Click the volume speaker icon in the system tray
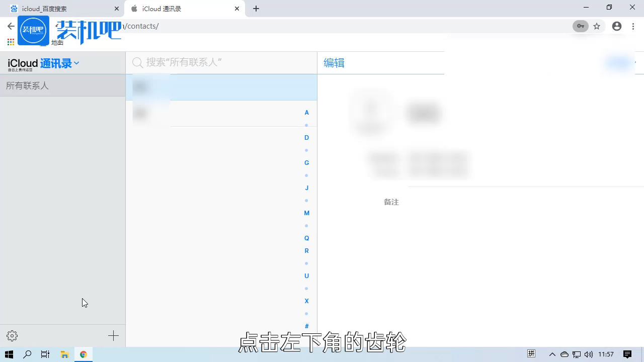The height and width of the screenshot is (362, 644). (x=589, y=354)
